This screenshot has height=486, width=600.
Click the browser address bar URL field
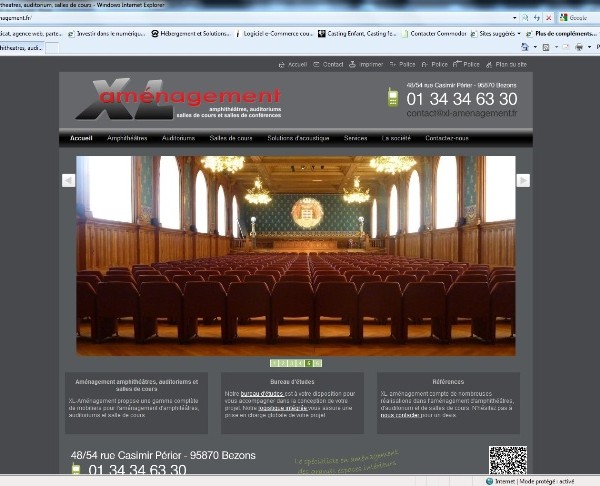[x=254, y=18]
